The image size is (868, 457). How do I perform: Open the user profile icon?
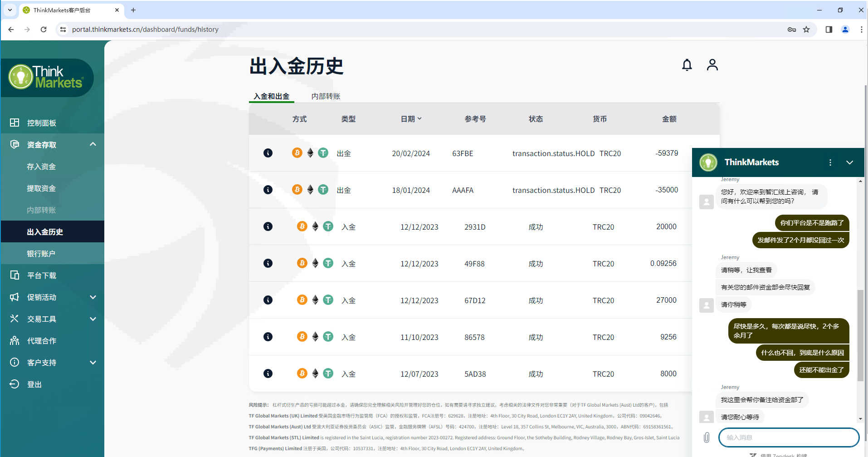click(x=712, y=65)
